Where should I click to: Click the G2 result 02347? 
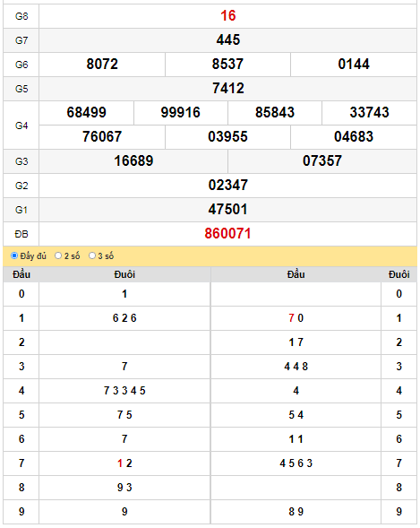click(228, 186)
